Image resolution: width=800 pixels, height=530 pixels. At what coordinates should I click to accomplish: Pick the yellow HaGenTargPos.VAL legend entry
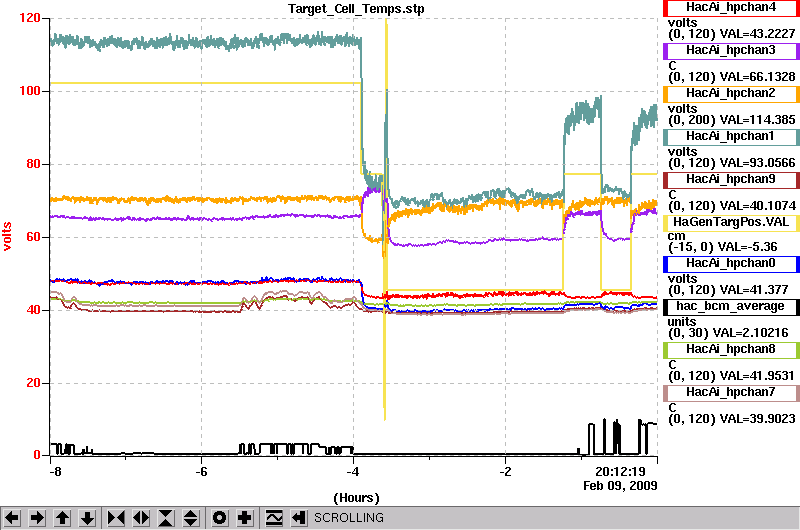pos(731,222)
